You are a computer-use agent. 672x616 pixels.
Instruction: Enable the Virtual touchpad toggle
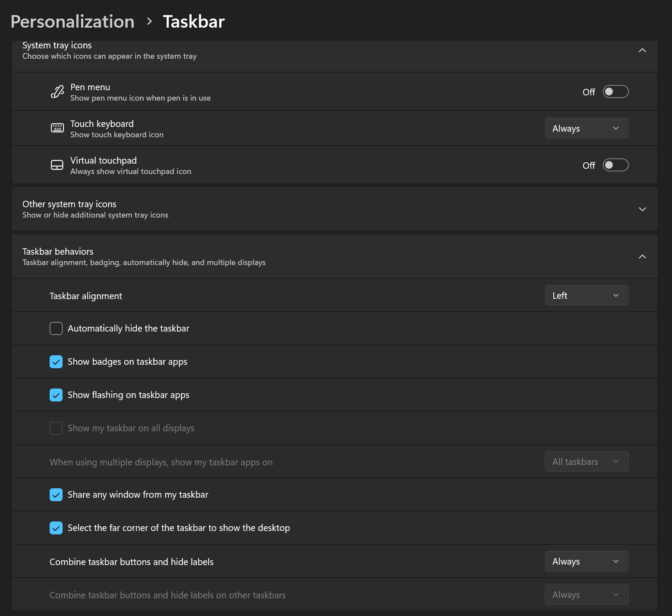615,165
